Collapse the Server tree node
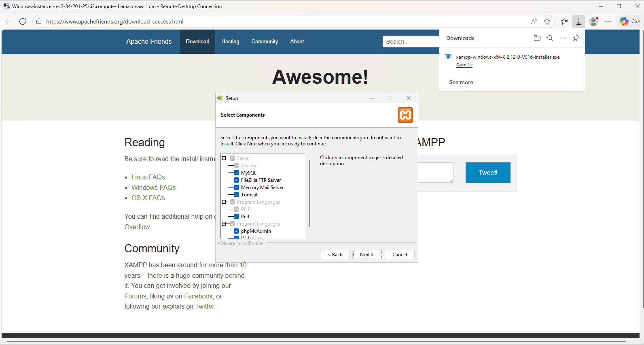The width and height of the screenshot is (644, 345). (224, 158)
